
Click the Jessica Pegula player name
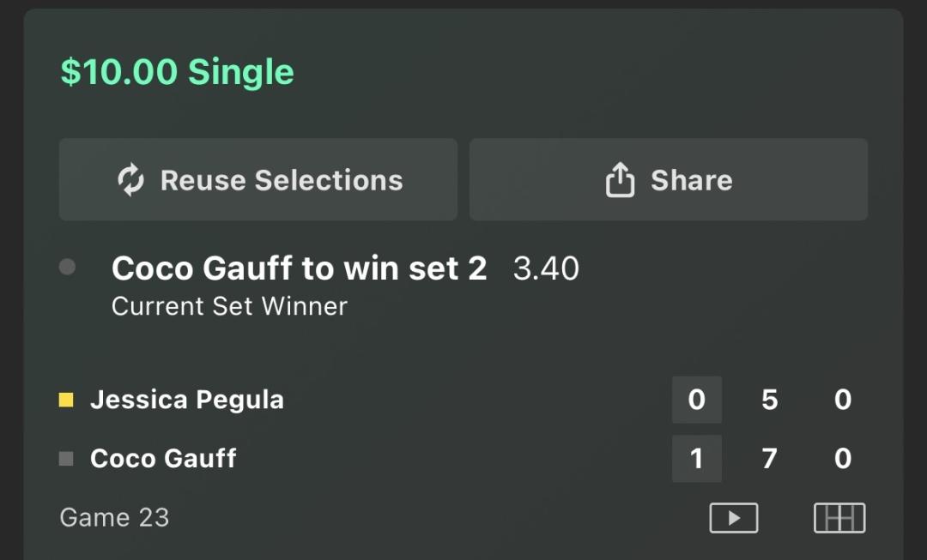(186, 400)
